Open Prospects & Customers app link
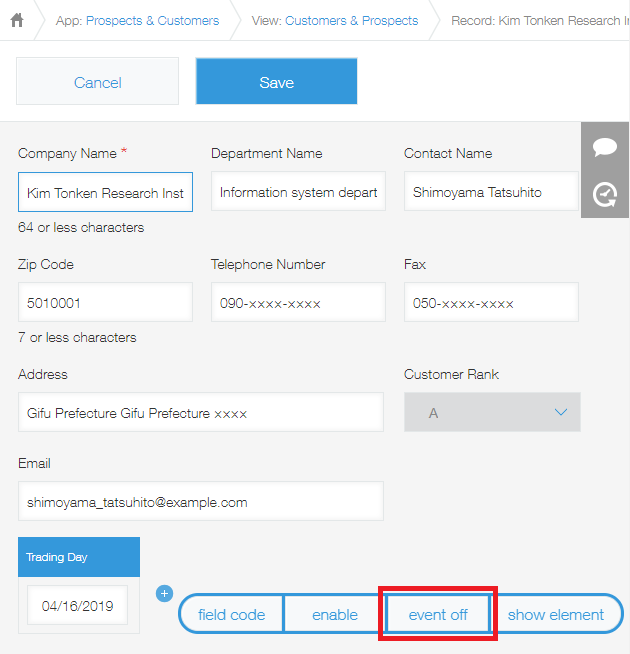630x654 pixels. pyautogui.click(x=152, y=20)
